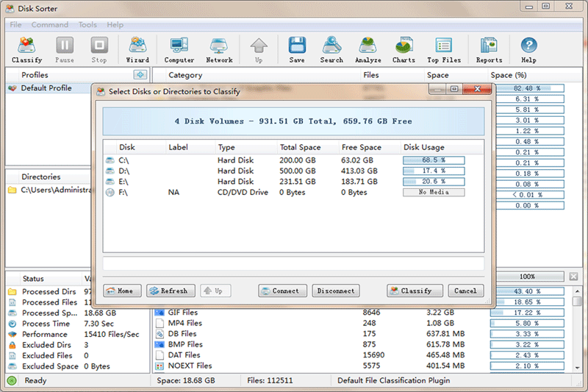Click the Classify toolbar icon
Image resolution: width=588 pixels, height=392 pixels.
coord(27,49)
